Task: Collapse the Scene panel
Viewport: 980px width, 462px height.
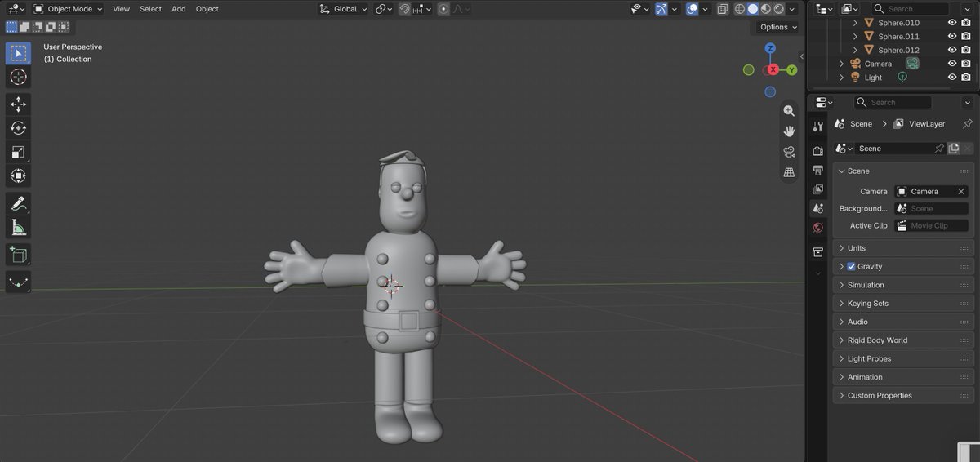Action: (x=904, y=171)
